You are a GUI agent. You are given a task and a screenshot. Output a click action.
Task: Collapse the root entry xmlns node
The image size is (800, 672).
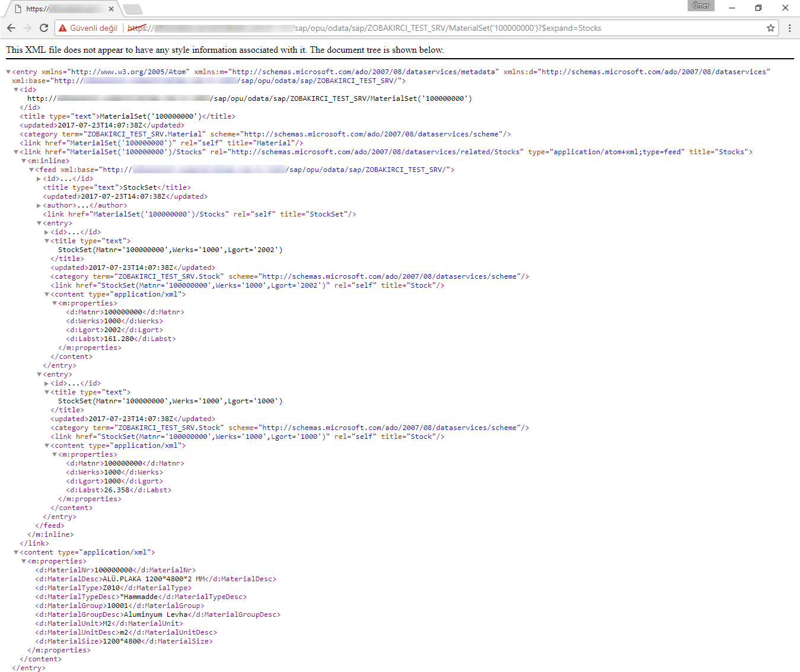(8, 72)
